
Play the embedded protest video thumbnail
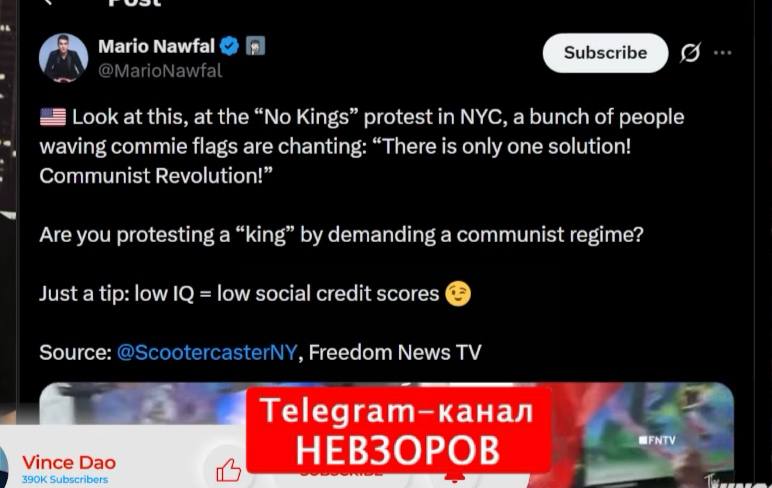click(386, 435)
